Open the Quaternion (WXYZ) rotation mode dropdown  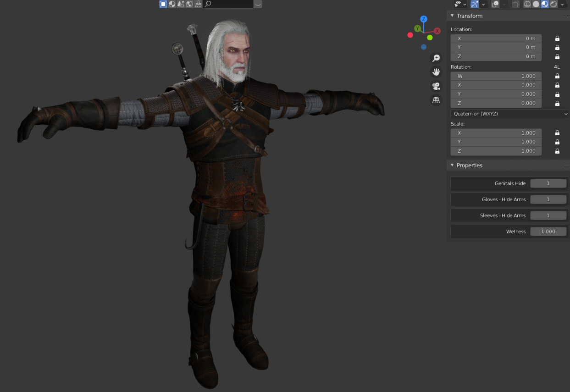pyautogui.click(x=510, y=113)
